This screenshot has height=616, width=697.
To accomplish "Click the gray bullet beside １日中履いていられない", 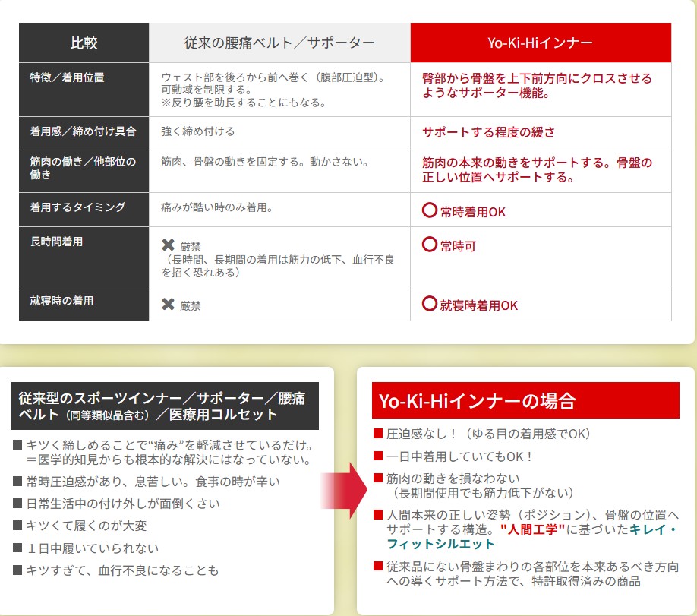I will click(x=17, y=548).
